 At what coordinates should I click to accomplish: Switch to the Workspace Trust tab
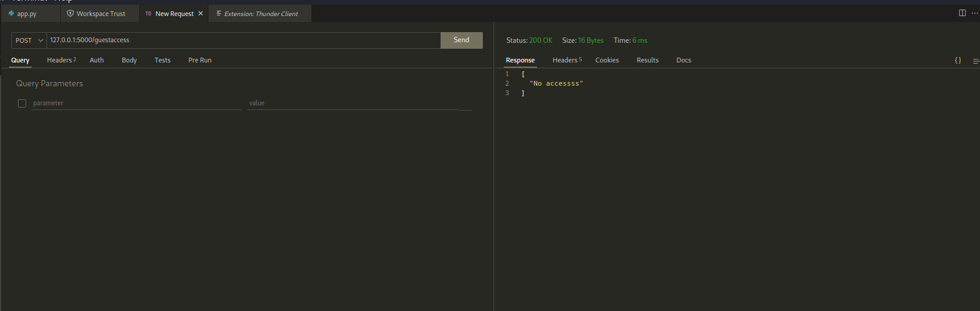coord(100,14)
